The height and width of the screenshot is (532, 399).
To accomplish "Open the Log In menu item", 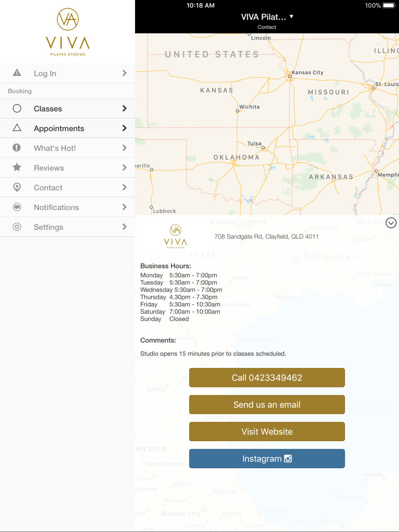I will (67, 73).
